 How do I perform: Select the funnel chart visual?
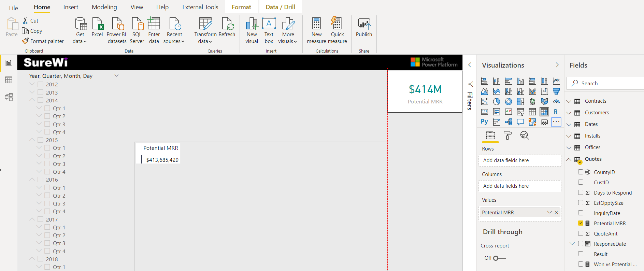tap(556, 91)
